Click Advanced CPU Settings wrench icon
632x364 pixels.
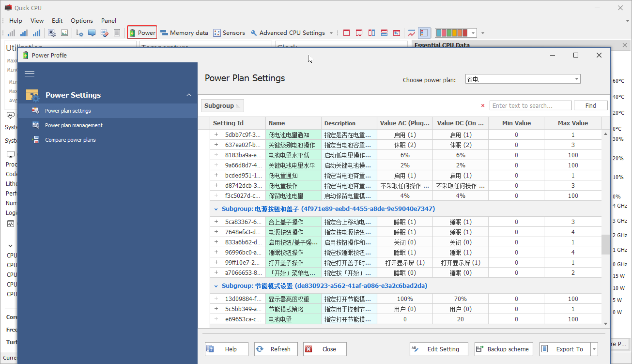pyautogui.click(x=254, y=33)
